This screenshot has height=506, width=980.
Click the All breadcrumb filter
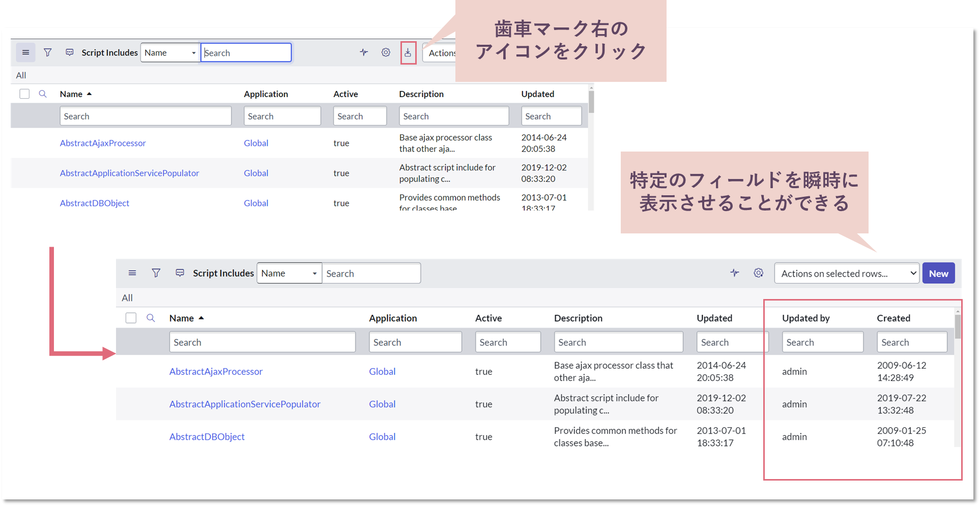coord(21,75)
